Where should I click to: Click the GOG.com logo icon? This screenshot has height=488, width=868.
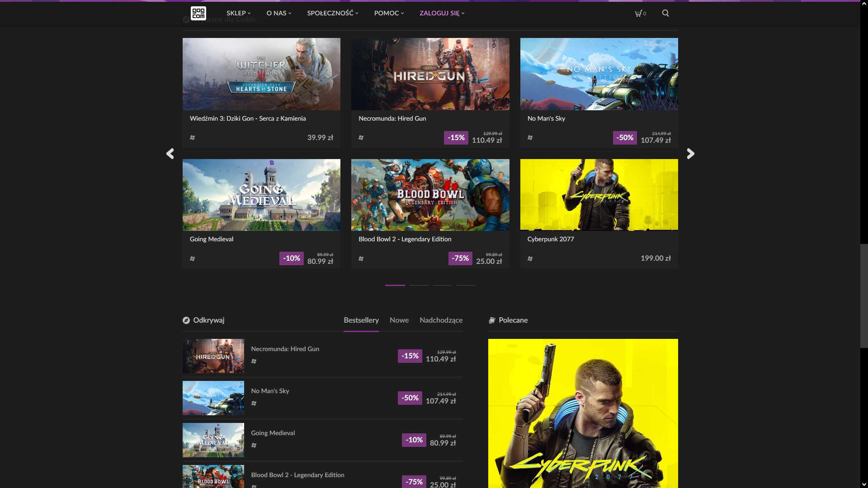[198, 13]
